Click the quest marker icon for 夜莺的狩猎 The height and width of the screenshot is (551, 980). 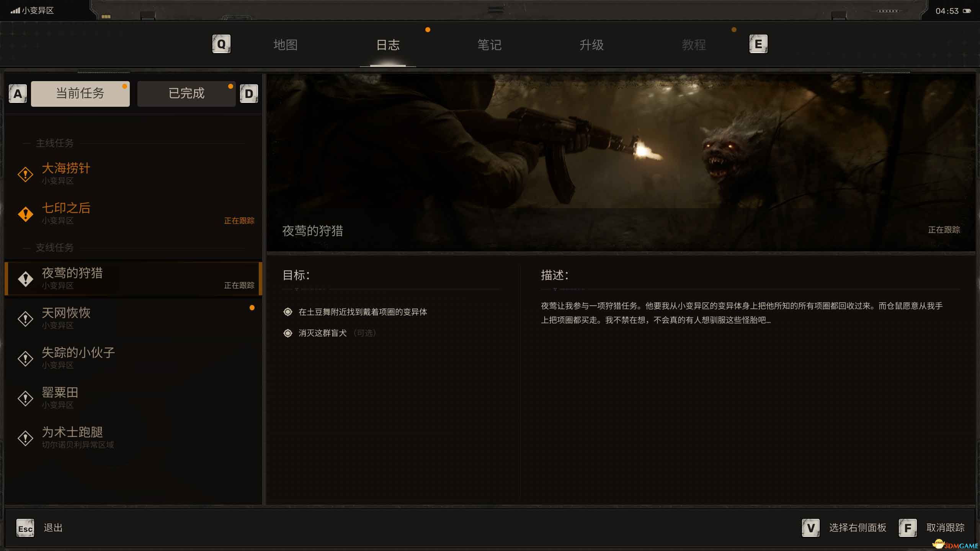coord(26,279)
